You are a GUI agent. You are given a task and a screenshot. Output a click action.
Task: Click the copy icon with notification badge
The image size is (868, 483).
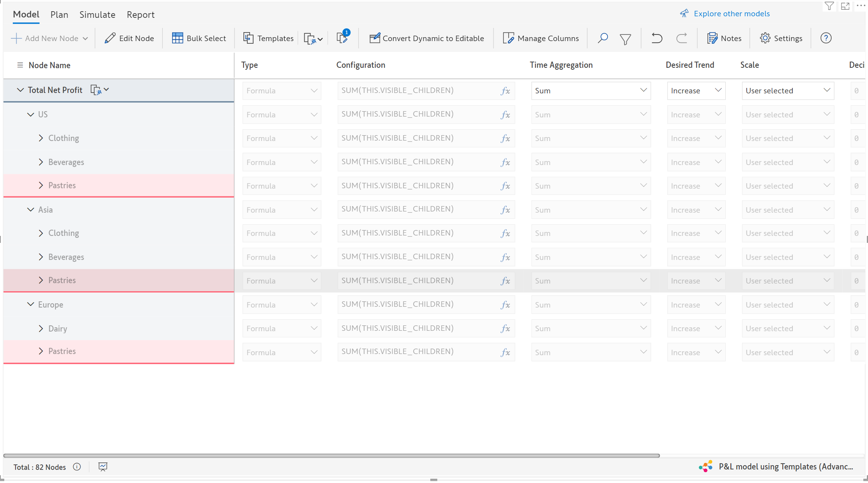[x=342, y=38]
